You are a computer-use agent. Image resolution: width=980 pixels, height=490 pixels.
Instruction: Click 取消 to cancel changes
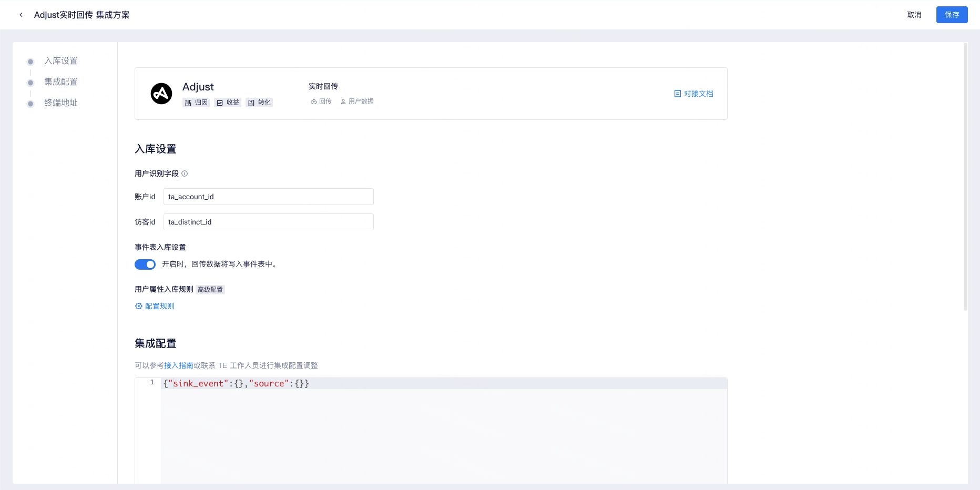pyautogui.click(x=914, y=15)
